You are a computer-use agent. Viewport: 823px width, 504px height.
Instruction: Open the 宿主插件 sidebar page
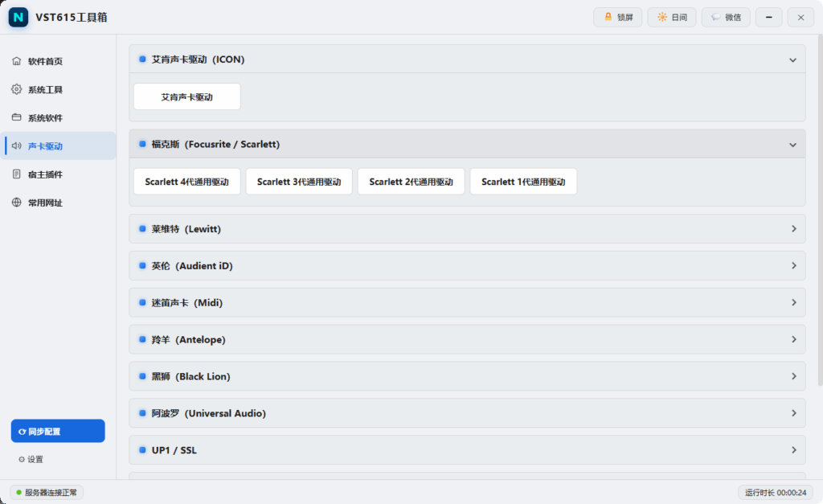pyautogui.click(x=58, y=174)
